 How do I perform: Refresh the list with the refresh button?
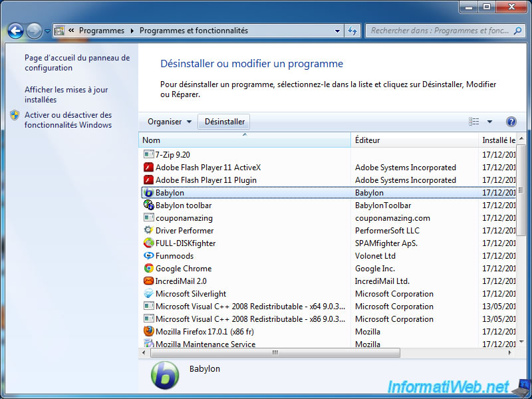coord(352,31)
